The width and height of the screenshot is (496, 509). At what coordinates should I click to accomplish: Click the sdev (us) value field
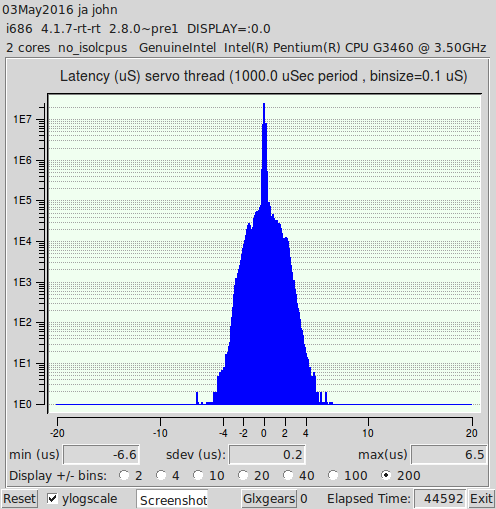point(267,454)
